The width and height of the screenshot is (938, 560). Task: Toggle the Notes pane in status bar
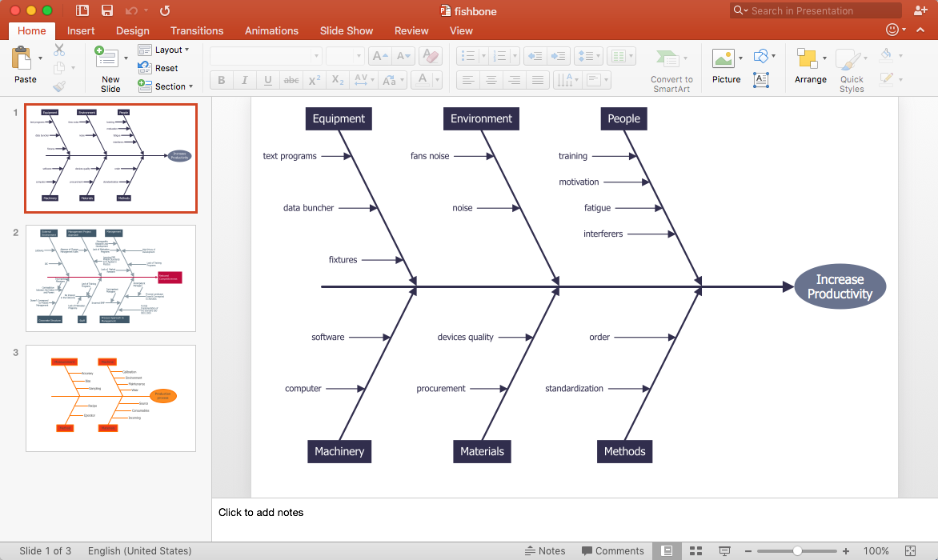[x=545, y=551]
